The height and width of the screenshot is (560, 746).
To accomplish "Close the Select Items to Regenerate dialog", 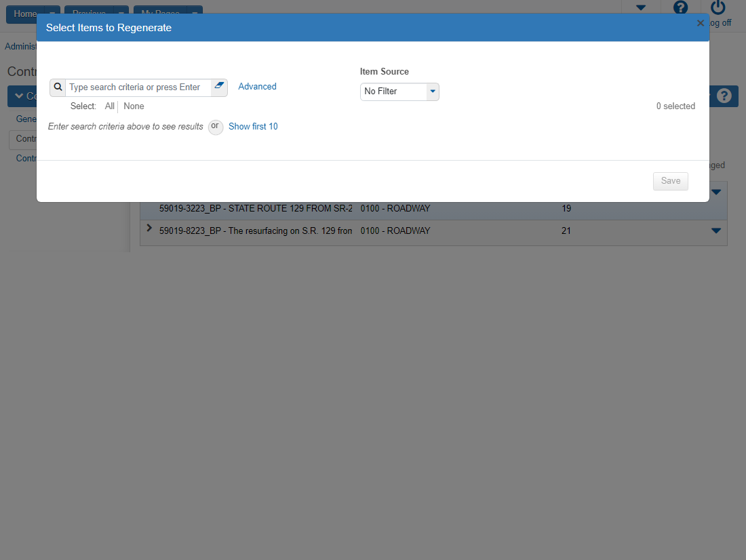I will pyautogui.click(x=701, y=23).
